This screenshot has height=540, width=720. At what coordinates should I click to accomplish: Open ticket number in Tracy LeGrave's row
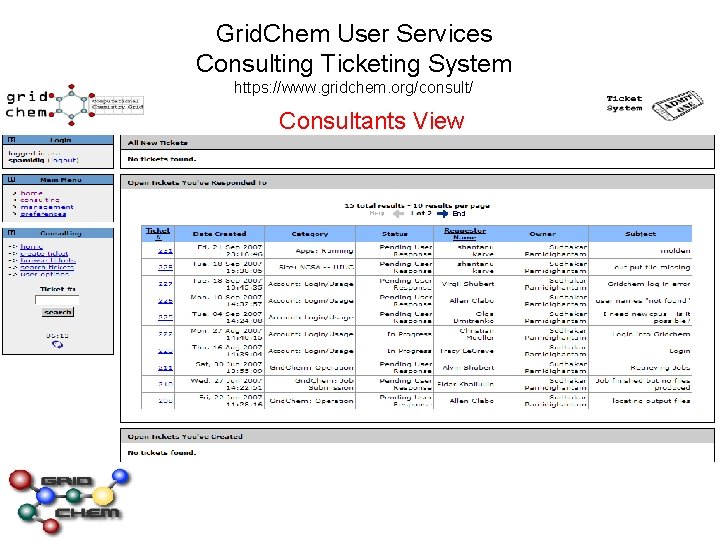coord(165,351)
